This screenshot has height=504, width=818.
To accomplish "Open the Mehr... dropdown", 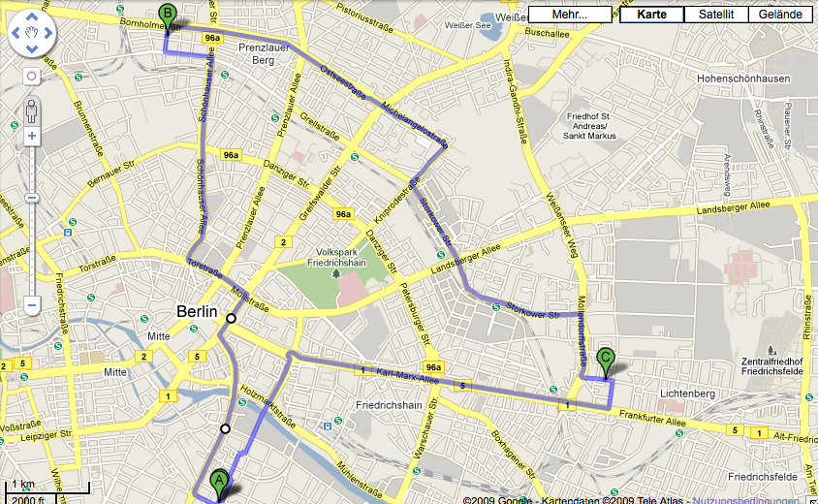I will (x=570, y=15).
